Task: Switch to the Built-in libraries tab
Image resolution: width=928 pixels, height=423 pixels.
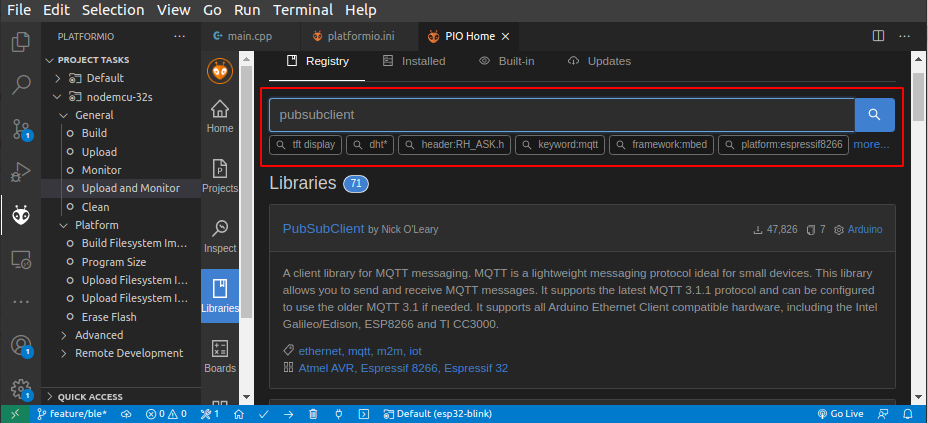Action: click(x=507, y=61)
